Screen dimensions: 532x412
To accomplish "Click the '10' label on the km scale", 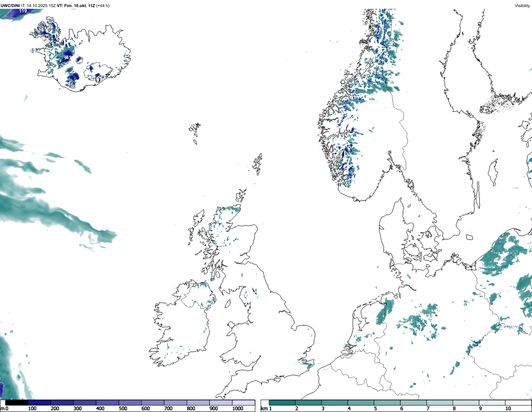I will pos(508,409).
